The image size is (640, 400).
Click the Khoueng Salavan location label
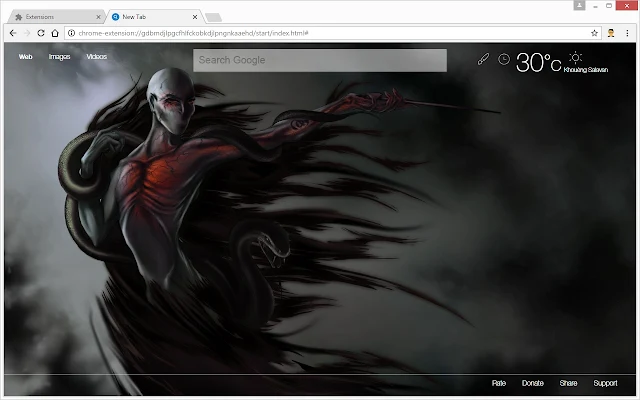tap(586, 70)
